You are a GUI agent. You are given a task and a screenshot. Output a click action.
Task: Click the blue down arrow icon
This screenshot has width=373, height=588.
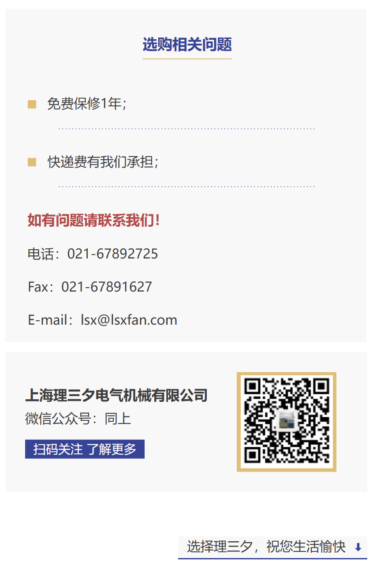coord(358,547)
